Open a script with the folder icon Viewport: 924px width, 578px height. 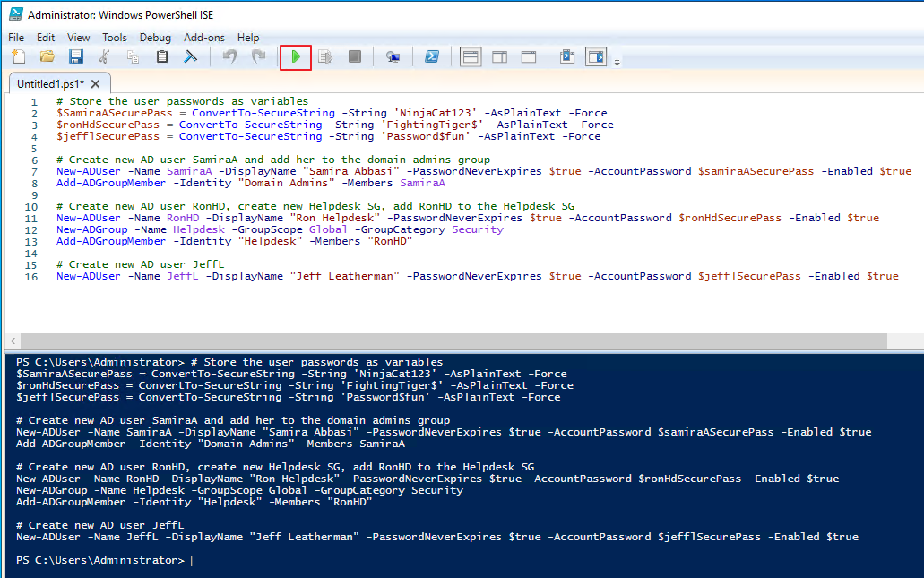47,56
